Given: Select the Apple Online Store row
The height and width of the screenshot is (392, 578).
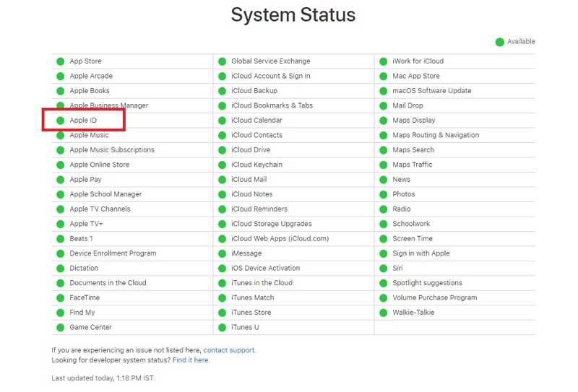Looking at the screenshot, I should tap(132, 165).
